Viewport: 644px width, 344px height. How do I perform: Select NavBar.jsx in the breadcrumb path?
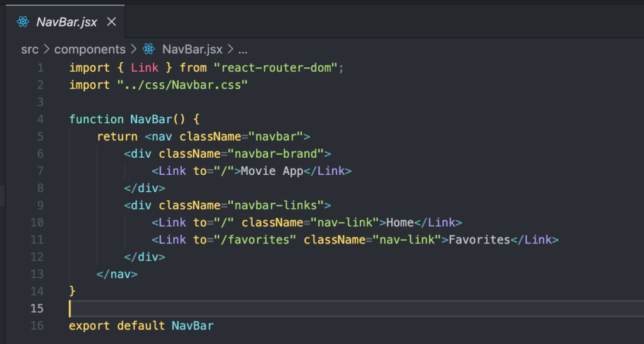[191, 49]
